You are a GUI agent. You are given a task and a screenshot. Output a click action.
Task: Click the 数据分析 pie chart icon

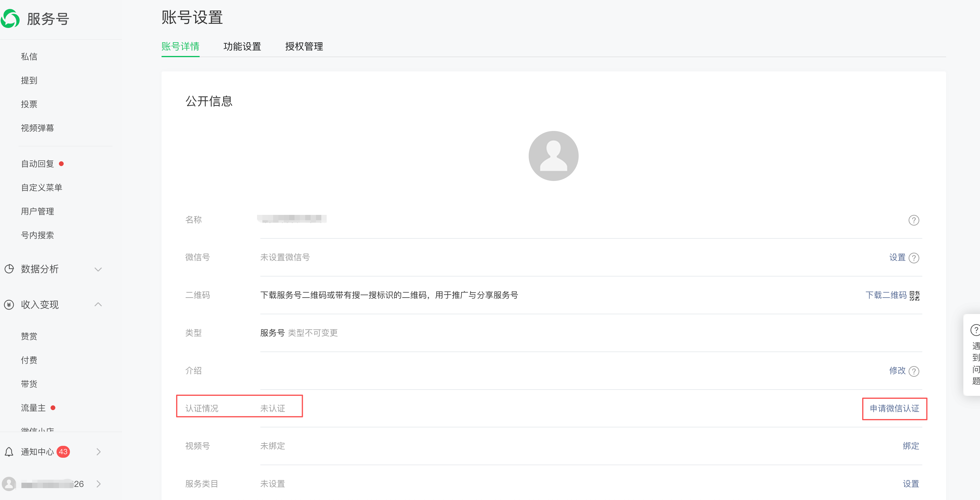[x=9, y=269]
